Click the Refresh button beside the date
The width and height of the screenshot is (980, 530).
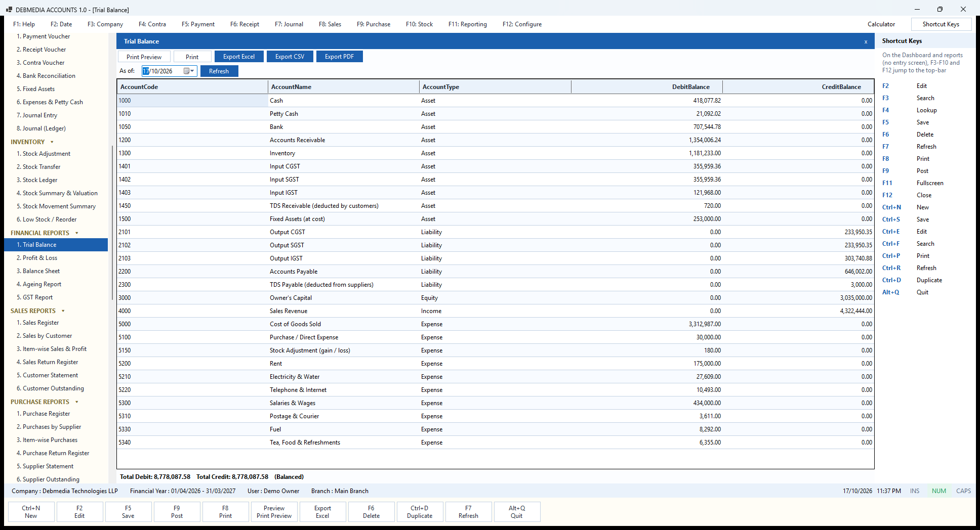[x=219, y=71]
